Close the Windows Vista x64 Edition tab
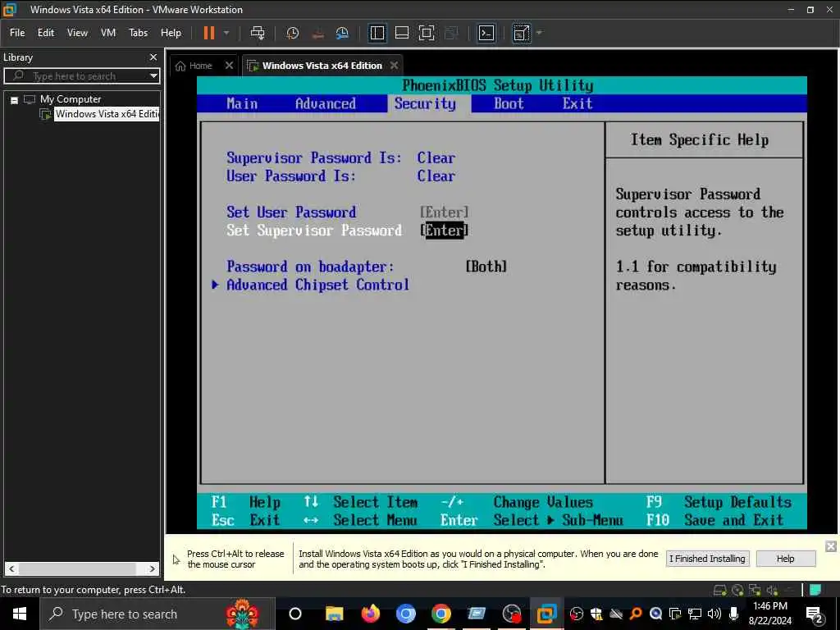The height and width of the screenshot is (630, 840). click(x=395, y=66)
